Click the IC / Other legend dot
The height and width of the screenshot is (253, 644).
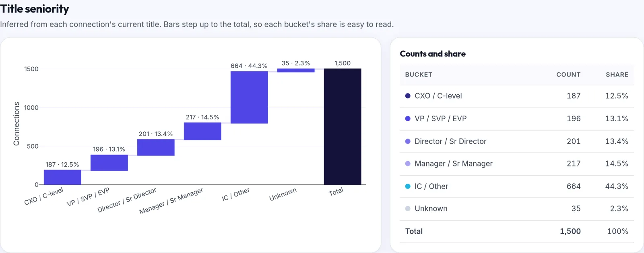(x=408, y=186)
